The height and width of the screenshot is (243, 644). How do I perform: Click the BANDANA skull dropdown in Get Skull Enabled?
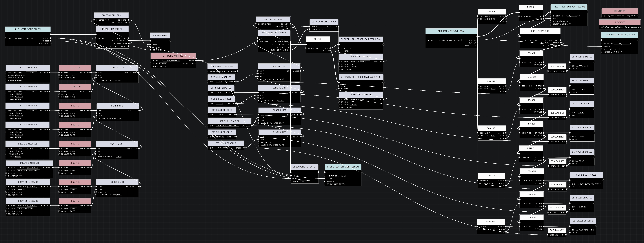point(220,71)
